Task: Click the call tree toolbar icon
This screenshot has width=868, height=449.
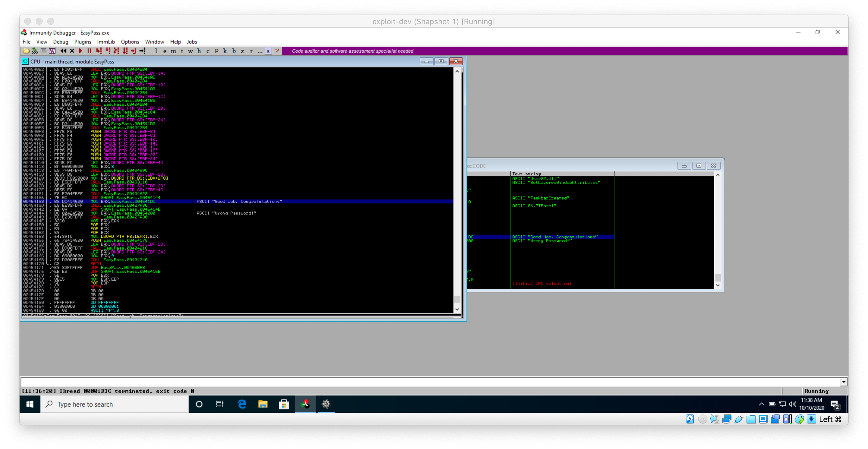Action: tap(52, 51)
